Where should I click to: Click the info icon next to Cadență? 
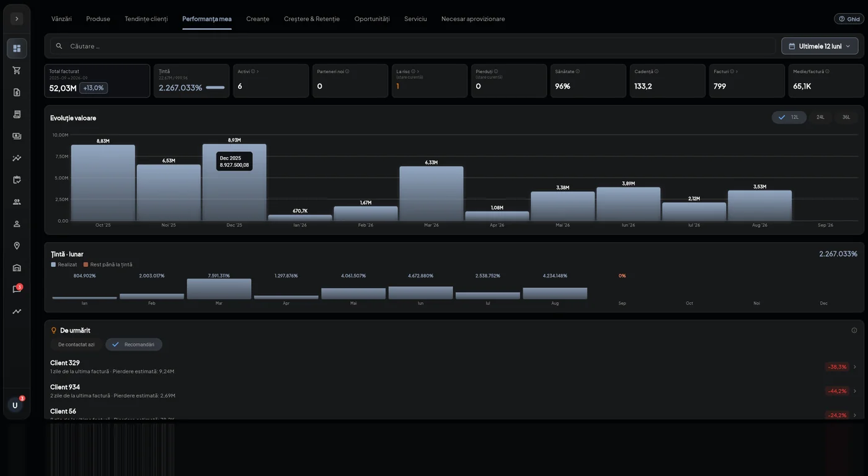click(657, 71)
